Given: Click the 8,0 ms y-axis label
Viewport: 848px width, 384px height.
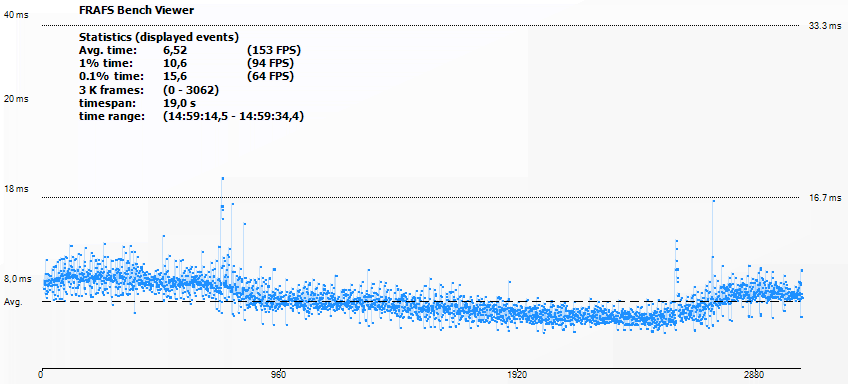Looking at the screenshot, I should click(17, 279).
